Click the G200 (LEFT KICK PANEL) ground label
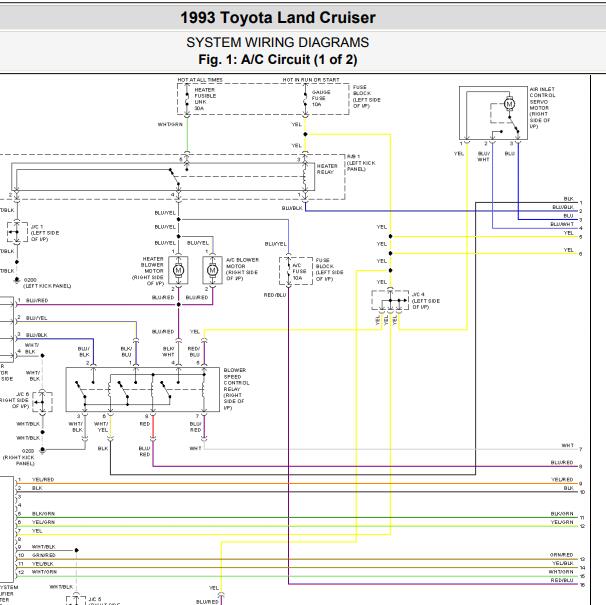Screen dimensions: 606x605 pyautogui.click(x=47, y=283)
